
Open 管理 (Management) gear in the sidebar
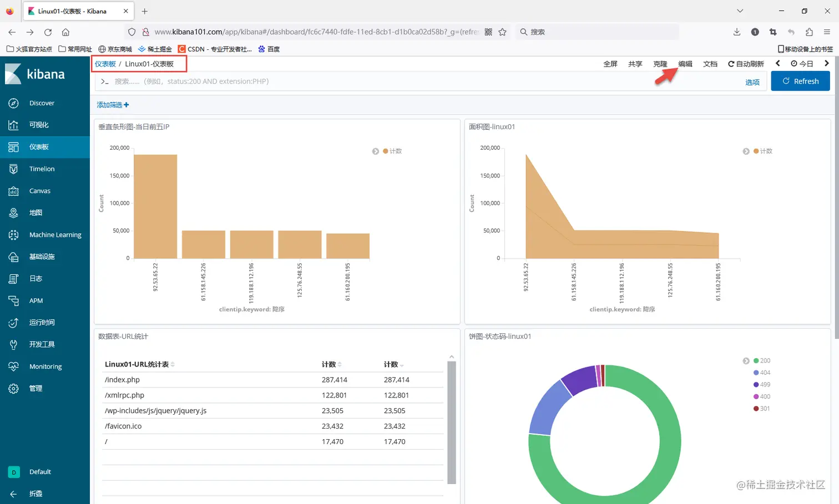tap(13, 389)
